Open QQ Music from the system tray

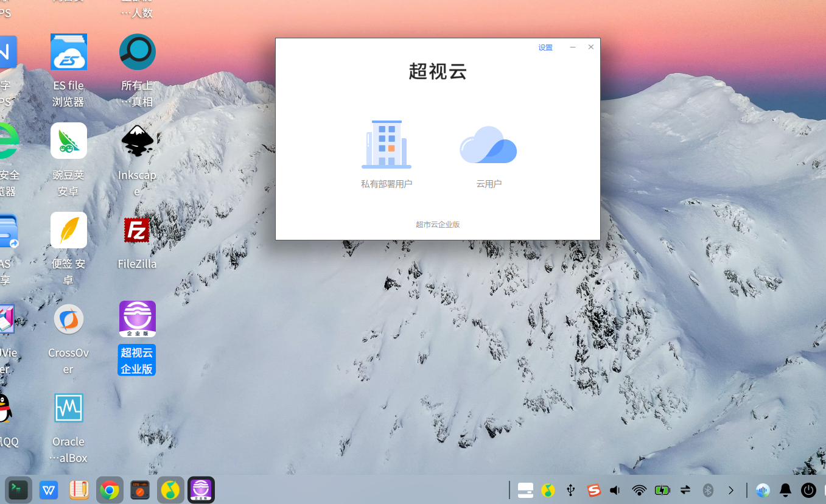coord(547,489)
